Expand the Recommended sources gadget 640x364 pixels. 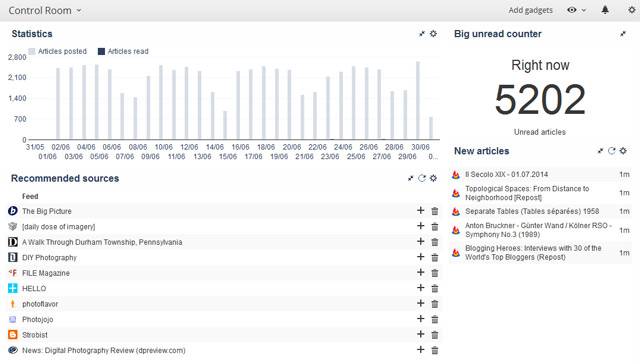point(411,178)
